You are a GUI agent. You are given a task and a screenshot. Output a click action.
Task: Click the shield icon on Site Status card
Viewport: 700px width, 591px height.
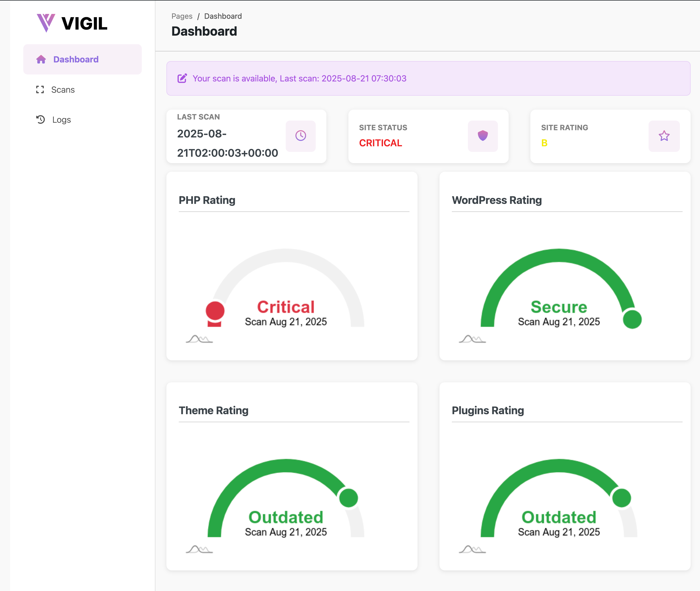(483, 136)
